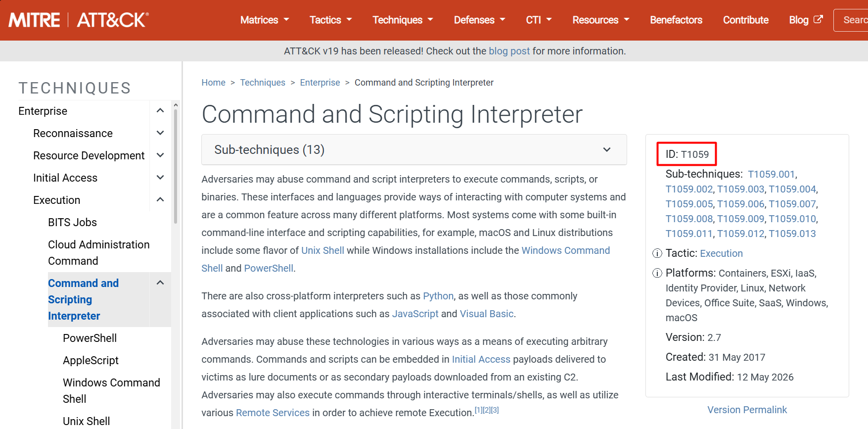Viewport: 868px width, 429px height.
Task: Open sub-technique T1059.001 link
Action: coord(771,174)
